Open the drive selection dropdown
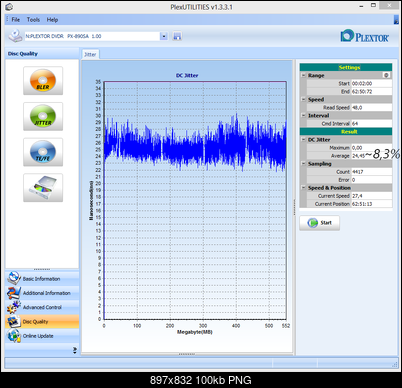This screenshot has width=402, height=388. [164, 36]
